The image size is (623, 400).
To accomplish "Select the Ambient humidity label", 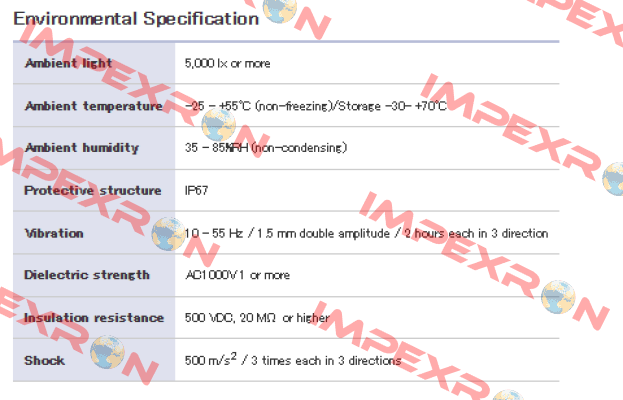I will (82, 148).
